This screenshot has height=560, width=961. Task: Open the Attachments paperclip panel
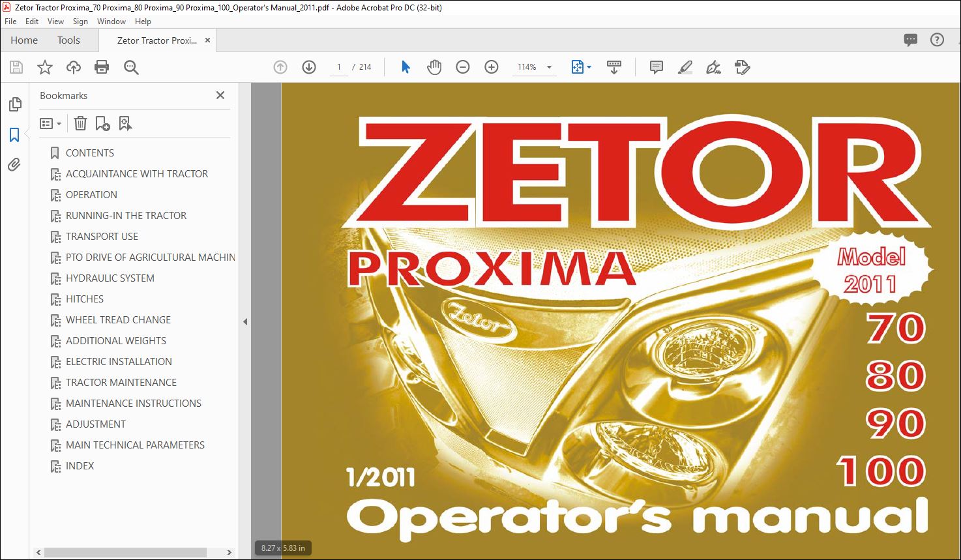pos(14,164)
